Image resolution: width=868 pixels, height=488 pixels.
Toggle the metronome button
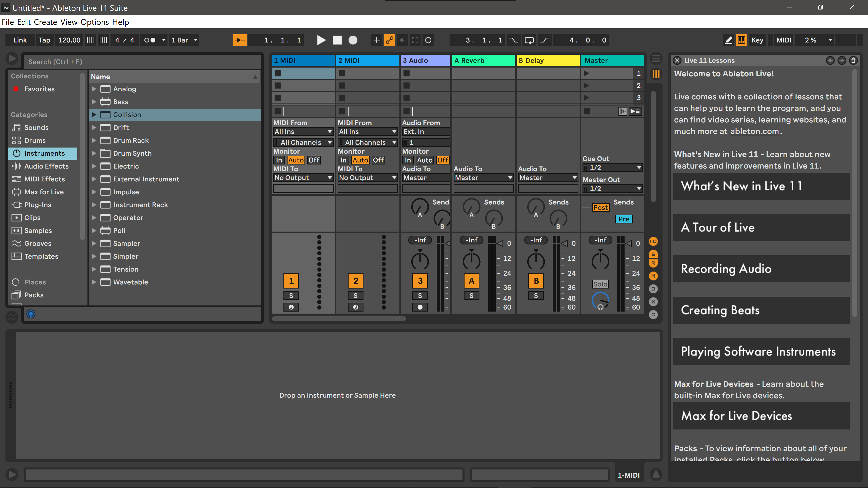pos(150,40)
